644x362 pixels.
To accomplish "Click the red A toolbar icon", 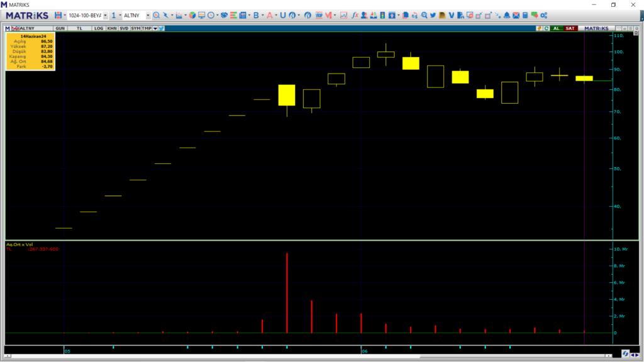I will click(x=269, y=15).
